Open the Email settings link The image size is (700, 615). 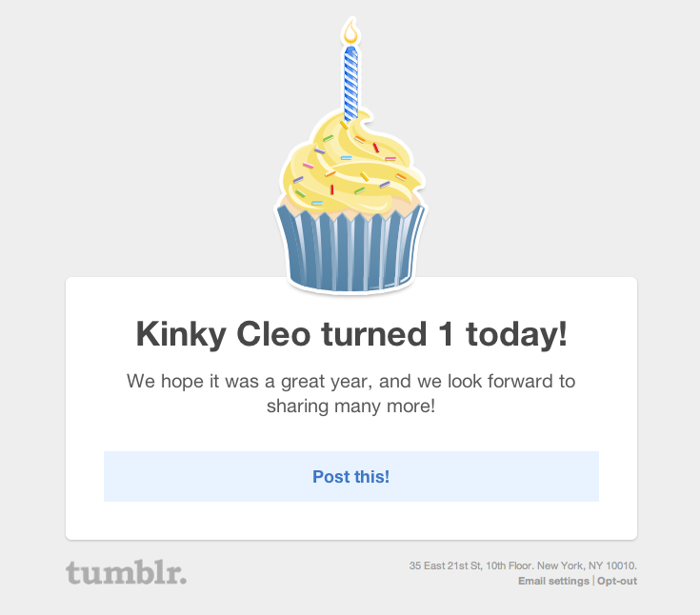[553, 581]
